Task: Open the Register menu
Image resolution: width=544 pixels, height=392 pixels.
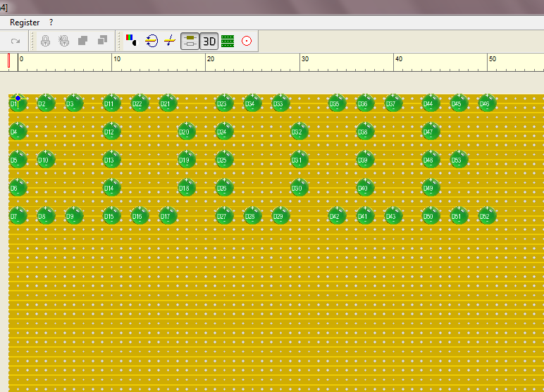Action: click(25, 23)
